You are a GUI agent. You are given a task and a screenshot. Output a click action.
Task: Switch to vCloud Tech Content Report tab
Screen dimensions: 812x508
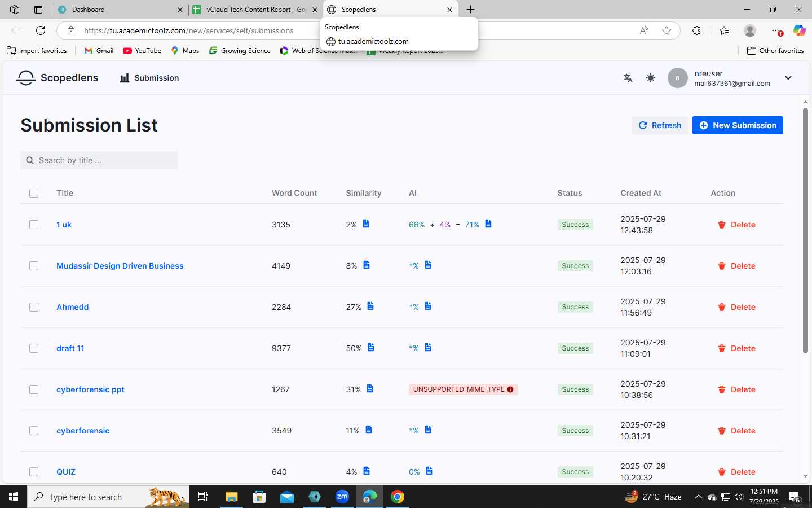255,10
